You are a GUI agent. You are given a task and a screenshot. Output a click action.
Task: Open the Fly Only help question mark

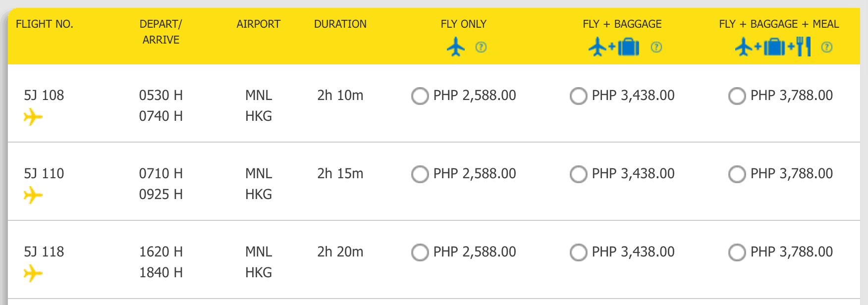click(x=480, y=48)
